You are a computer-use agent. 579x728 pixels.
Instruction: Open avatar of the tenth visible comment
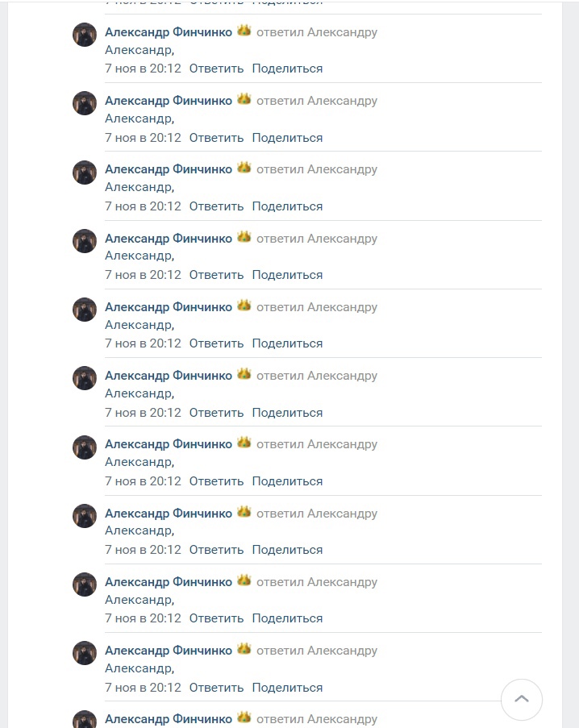point(85,653)
